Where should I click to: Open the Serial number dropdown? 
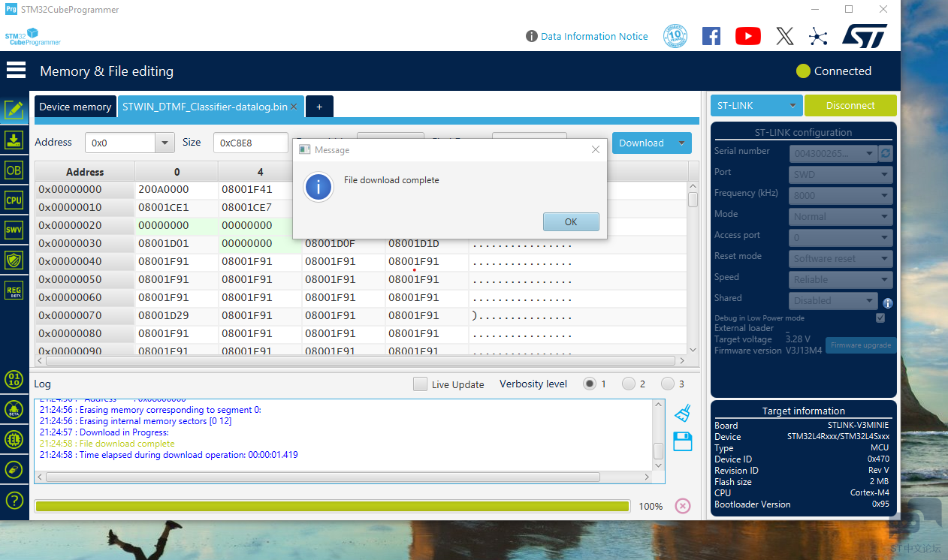pos(834,153)
